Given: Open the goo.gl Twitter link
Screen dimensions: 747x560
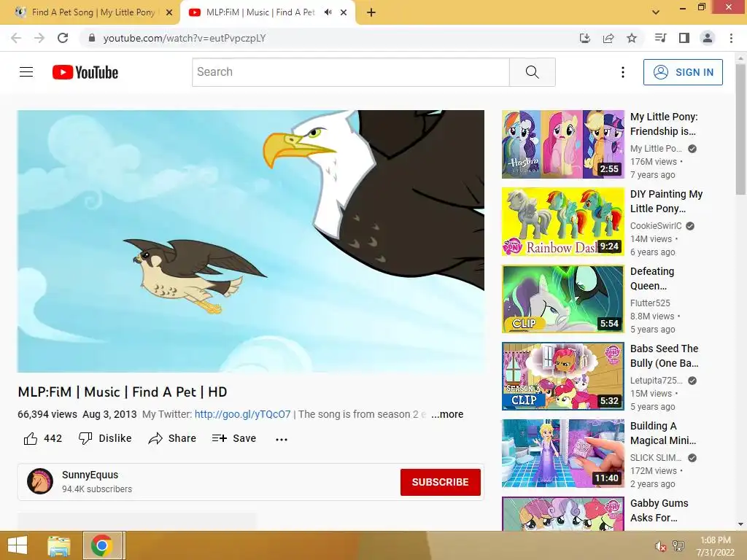Looking at the screenshot, I should [x=242, y=414].
